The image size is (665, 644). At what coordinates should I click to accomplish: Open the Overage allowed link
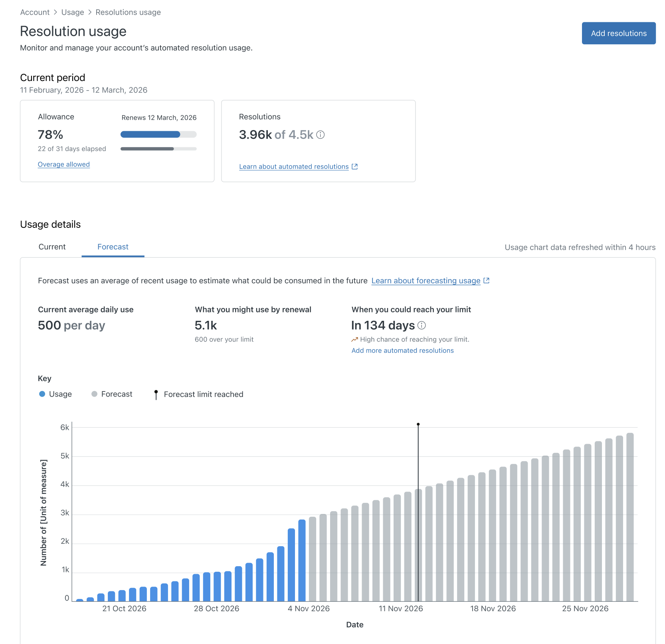[x=64, y=164]
